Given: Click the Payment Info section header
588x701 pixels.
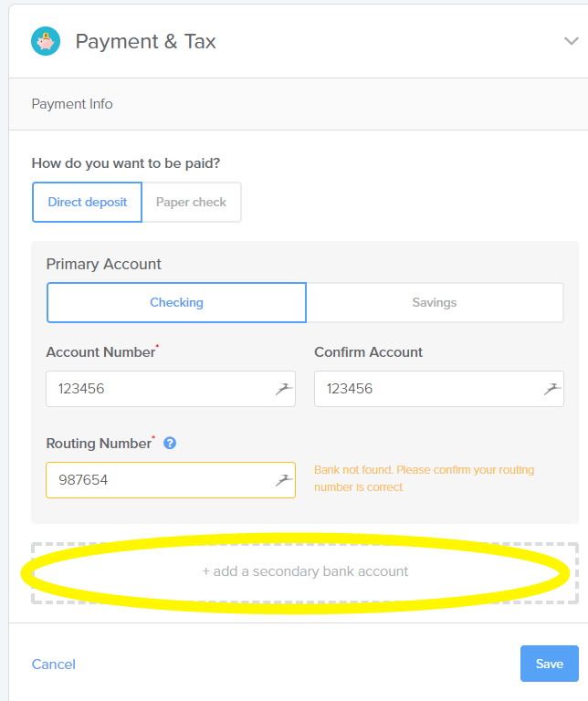Looking at the screenshot, I should pos(72,104).
